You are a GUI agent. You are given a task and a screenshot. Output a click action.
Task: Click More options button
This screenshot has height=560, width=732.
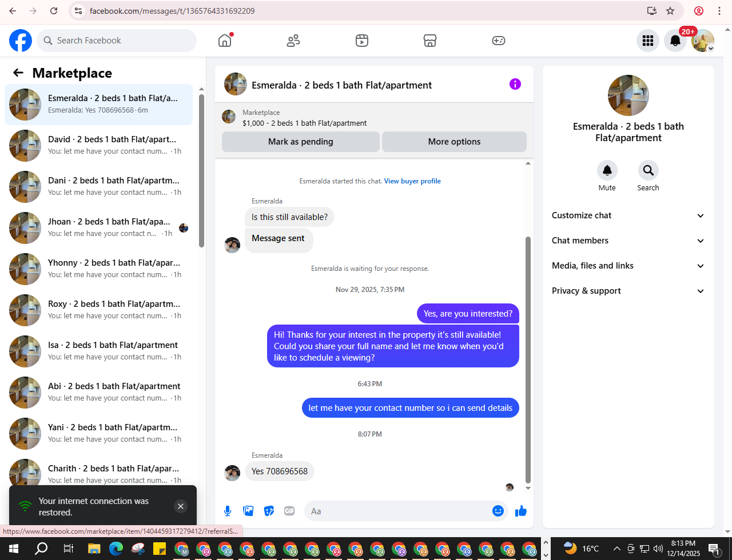pyautogui.click(x=454, y=142)
